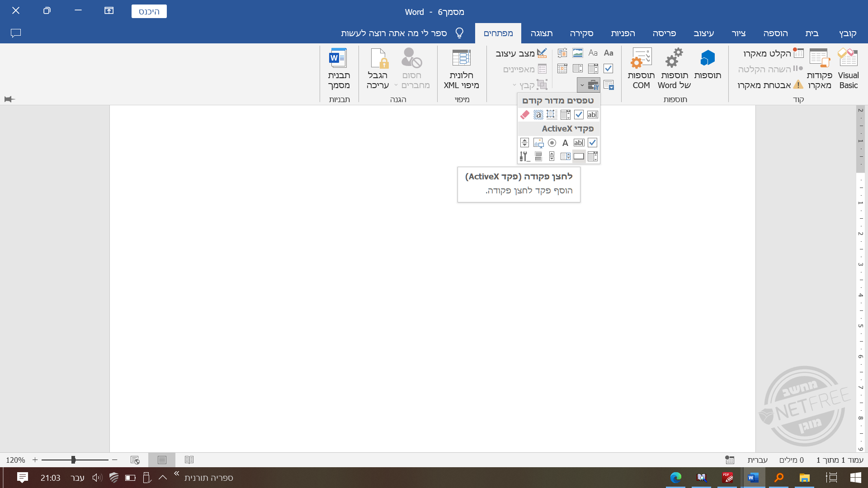Screen dimensions: 868x488
Task: Reset form fields with the eraser
Action: coord(524,115)
